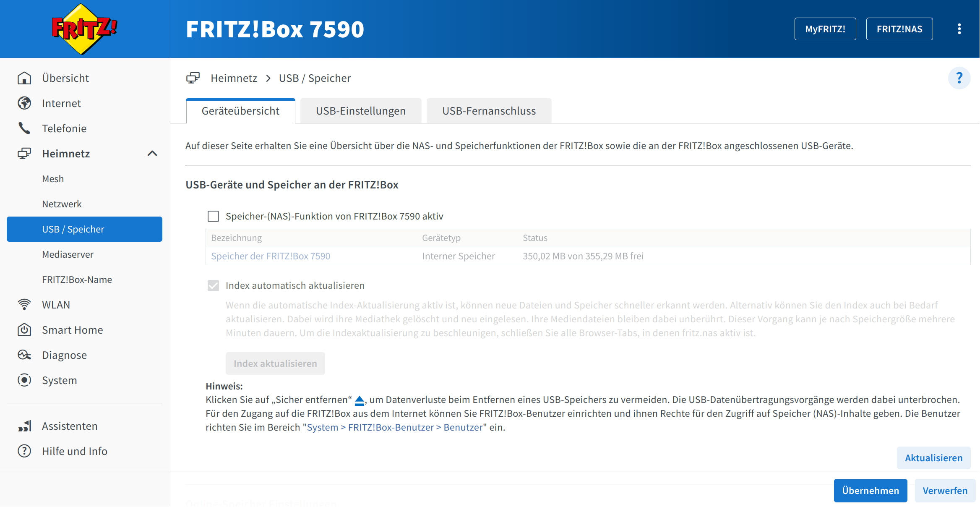This screenshot has height=507, width=980.
Task: Click the Internet globe icon
Action: 24,103
